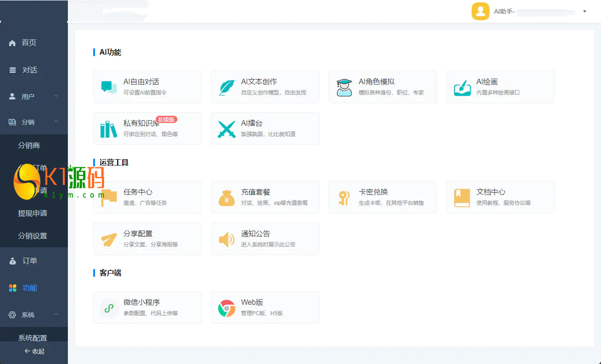
Task: Click the AI文本创作 feather icon
Action: (x=227, y=87)
